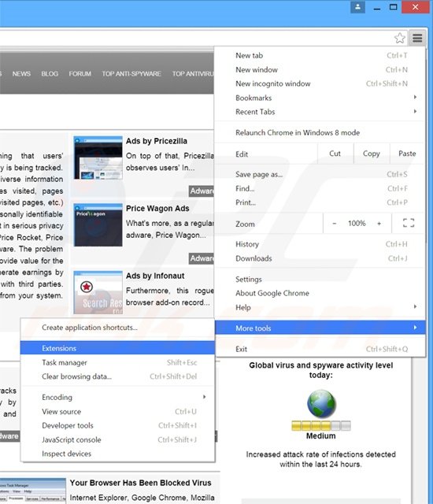
Task: Click Extensions in More tools submenu
Action: (x=117, y=348)
